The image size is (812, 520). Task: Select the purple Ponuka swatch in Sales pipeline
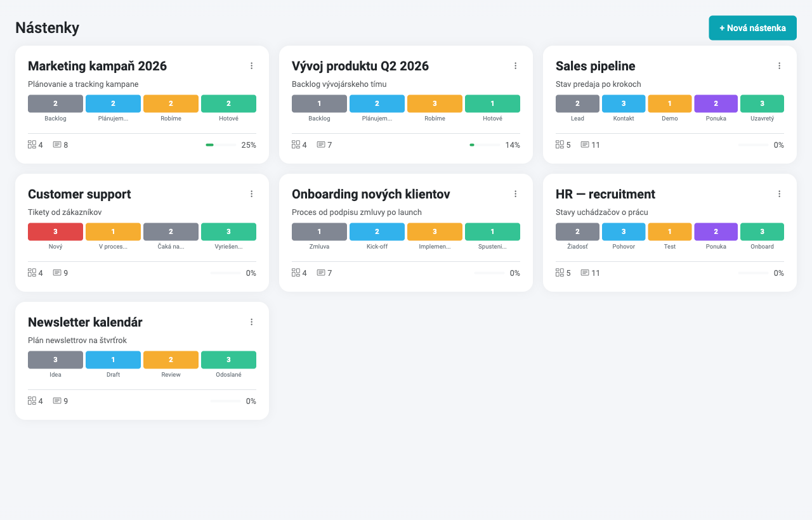click(x=716, y=103)
